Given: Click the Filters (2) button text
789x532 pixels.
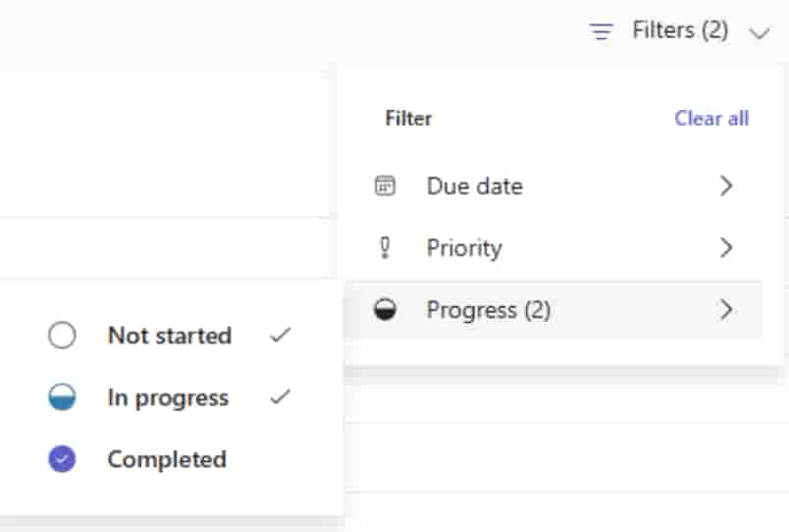Looking at the screenshot, I should click(x=680, y=30).
